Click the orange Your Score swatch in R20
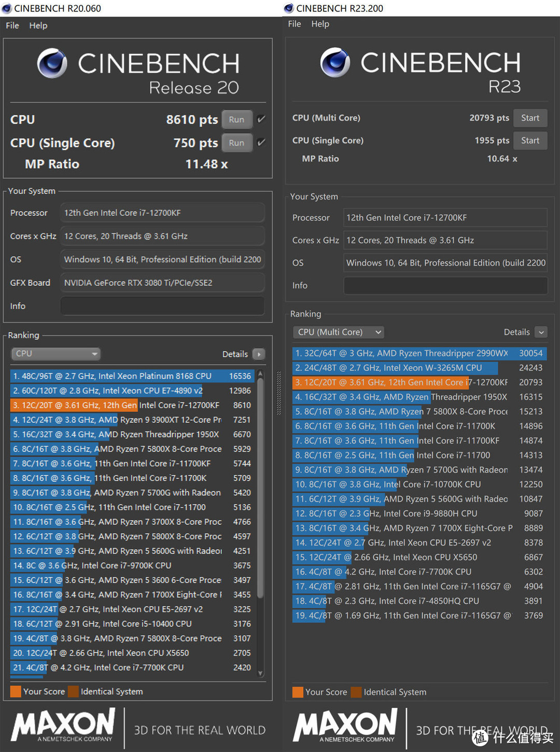This screenshot has height=752, width=560. (16, 691)
